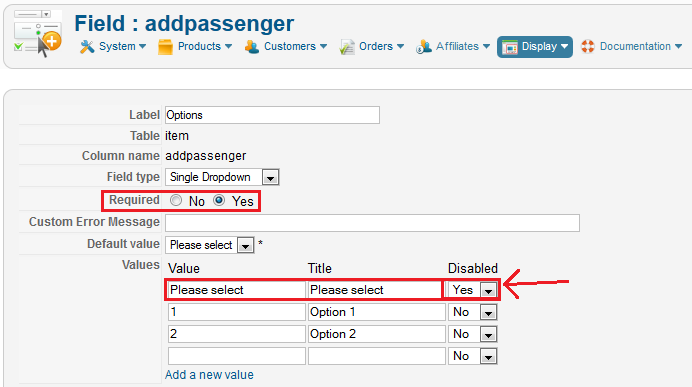Image resolution: width=692 pixels, height=387 pixels.
Task: Click the Add a new value link
Action: 209,375
